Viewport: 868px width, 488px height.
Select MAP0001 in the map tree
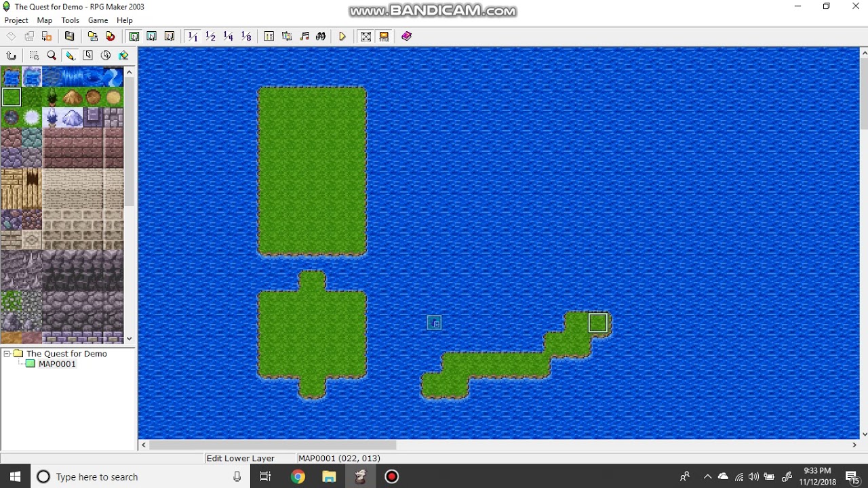pos(57,364)
